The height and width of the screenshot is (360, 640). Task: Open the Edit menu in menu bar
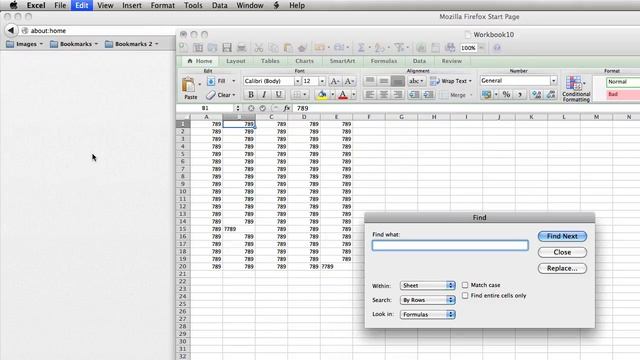(81, 5)
